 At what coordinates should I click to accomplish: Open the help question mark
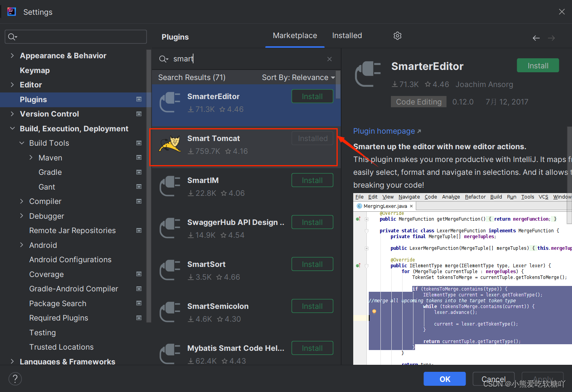[15, 379]
